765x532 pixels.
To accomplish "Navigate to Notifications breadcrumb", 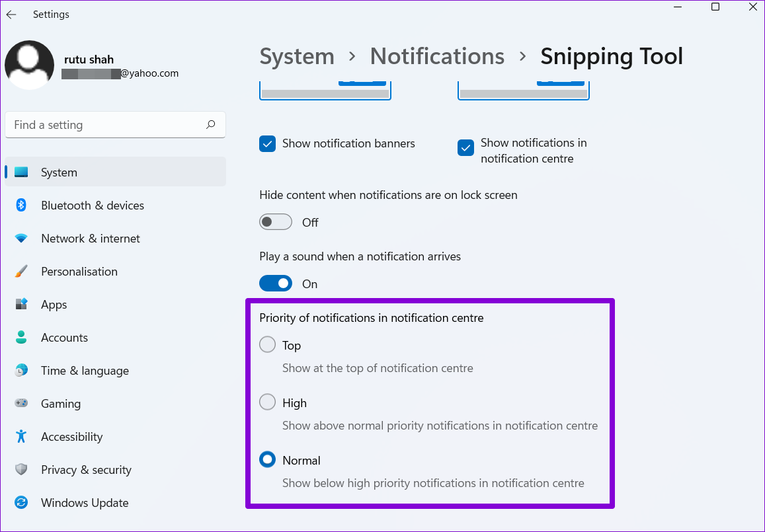I will coord(437,56).
